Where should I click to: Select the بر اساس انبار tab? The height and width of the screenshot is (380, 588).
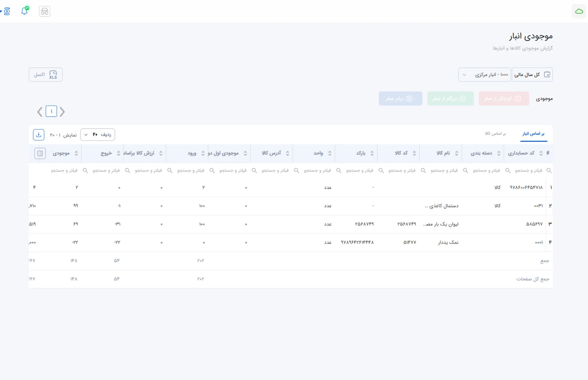(x=534, y=134)
